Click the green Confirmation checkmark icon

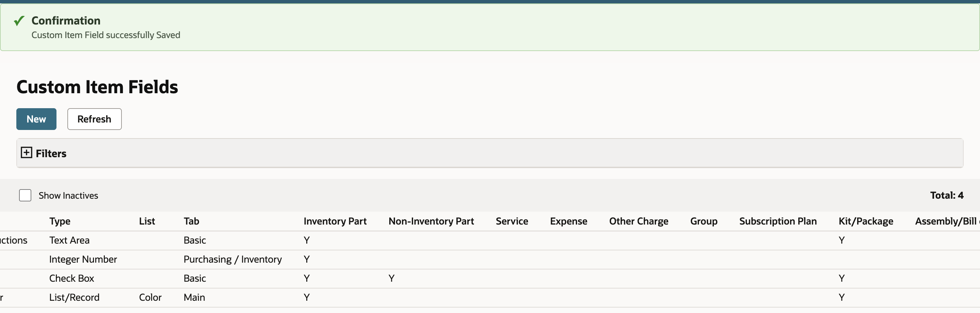19,20
